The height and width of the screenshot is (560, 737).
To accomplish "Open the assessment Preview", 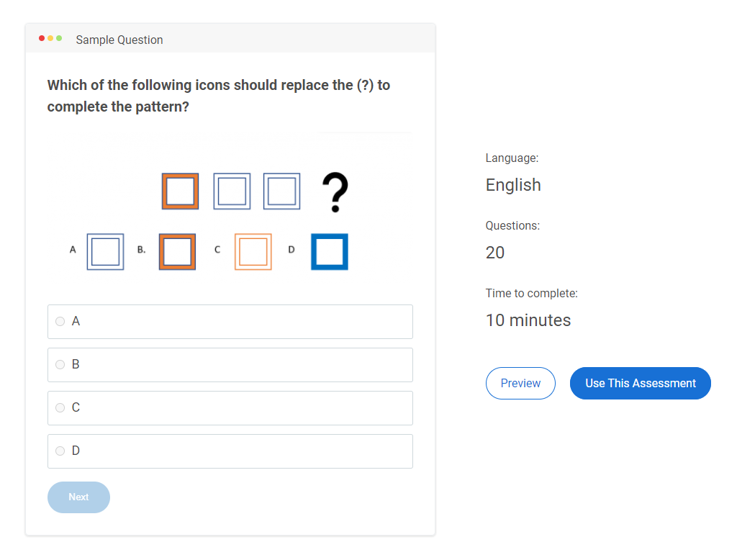I will pyautogui.click(x=520, y=383).
